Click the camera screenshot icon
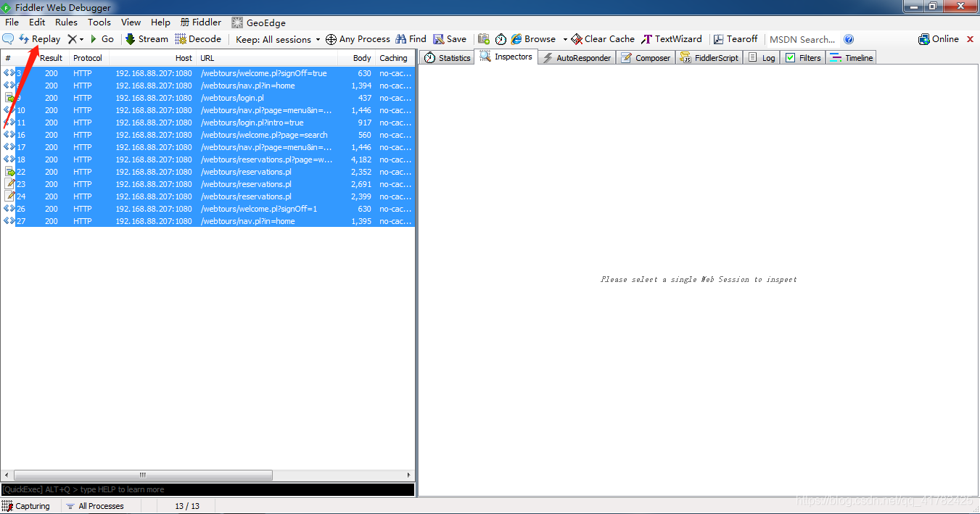980x514 pixels. [484, 39]
